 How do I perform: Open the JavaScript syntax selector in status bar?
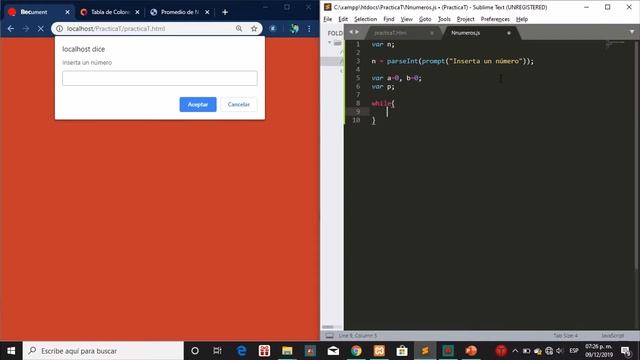click(612, 336)
